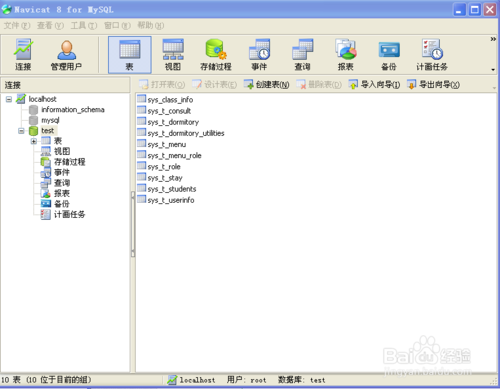Select mysql database in tree
Viewport: 500px width, 389px height.
pos(50,120)
